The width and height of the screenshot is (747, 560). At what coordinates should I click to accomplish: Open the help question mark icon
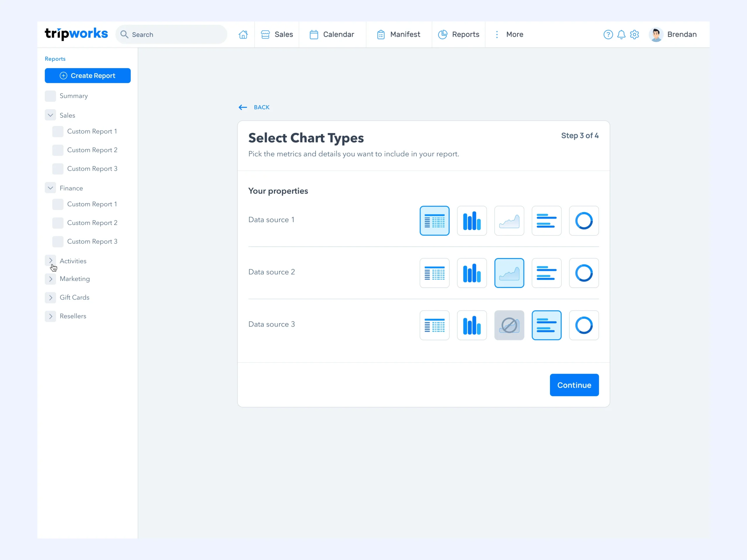click(608, 34)
